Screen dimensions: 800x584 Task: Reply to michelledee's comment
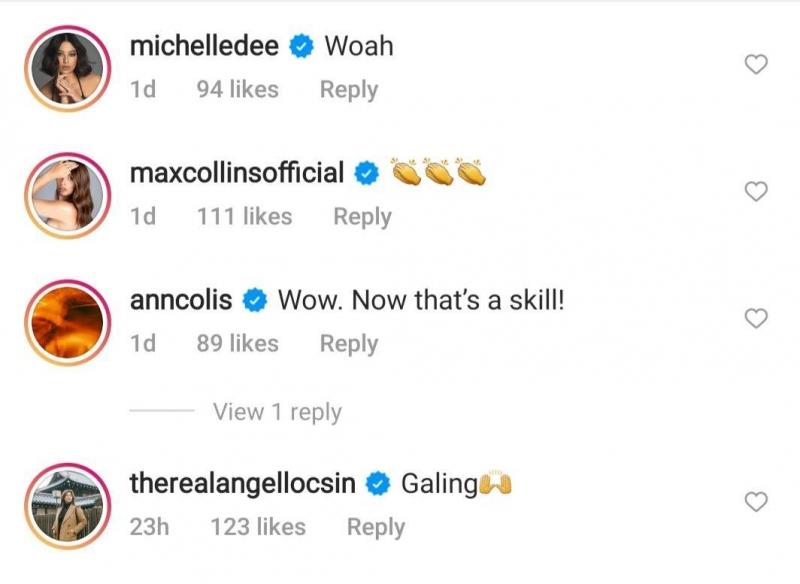[348, 90]
